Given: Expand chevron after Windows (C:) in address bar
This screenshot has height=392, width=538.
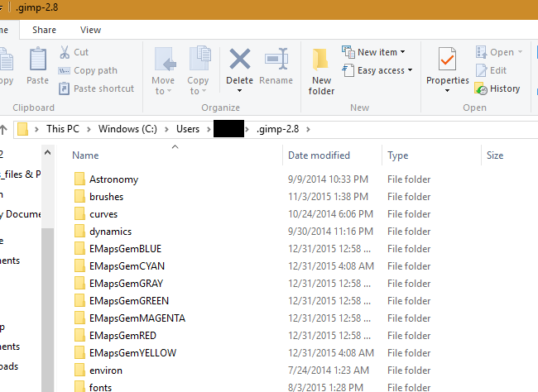Looking at the screenshot, I should (166, 129).
